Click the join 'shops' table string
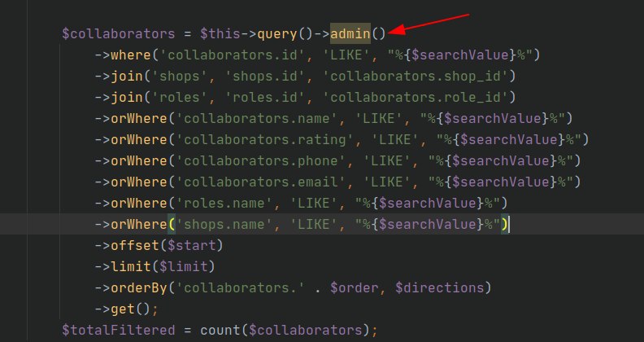644x342 pixels. 180,77
